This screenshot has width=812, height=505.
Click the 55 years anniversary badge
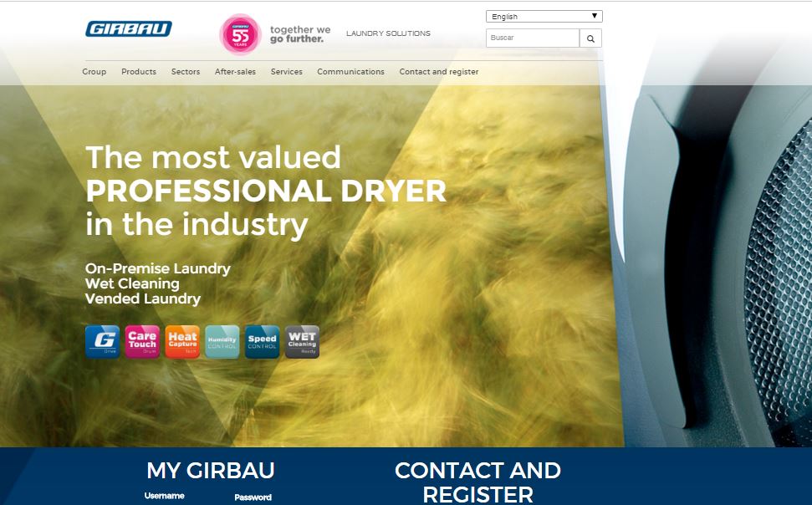(240, 34)
